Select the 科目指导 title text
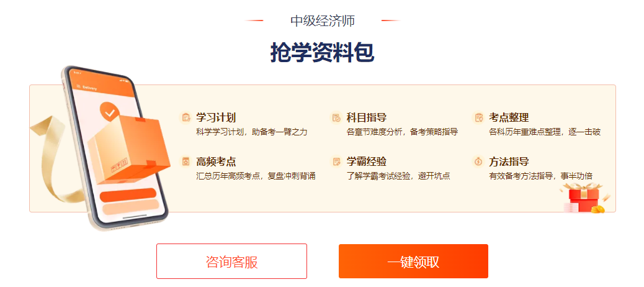Viewport: 644px width, 287px height. [367, 117]
